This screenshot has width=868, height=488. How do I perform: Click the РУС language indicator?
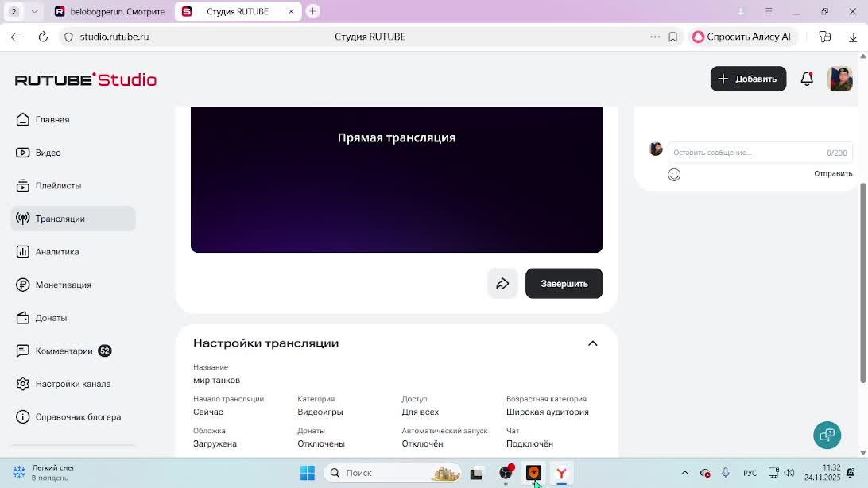[750, 473]
